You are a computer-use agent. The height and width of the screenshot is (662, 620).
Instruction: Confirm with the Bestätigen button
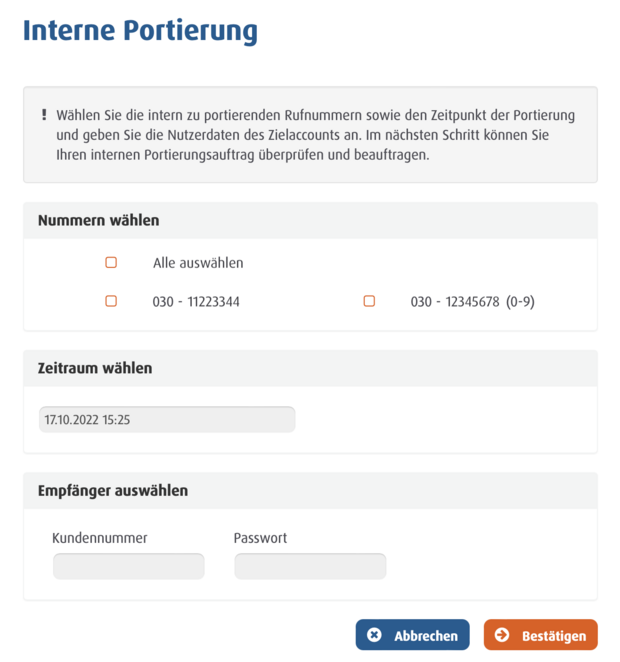[541, 635]
